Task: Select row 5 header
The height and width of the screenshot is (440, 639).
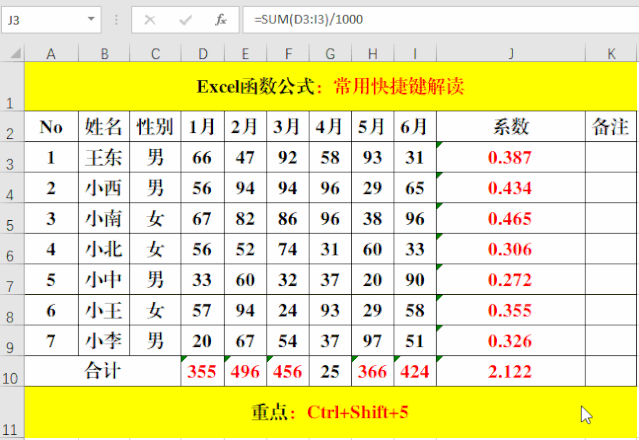Action: 12,218
